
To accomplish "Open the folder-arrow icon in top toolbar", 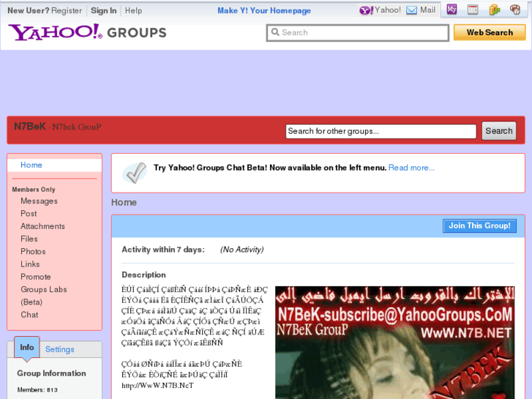I will point(495,10).
